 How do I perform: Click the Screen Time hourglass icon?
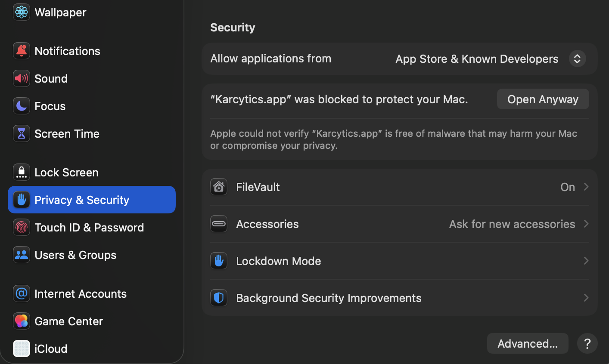[22, 133]
